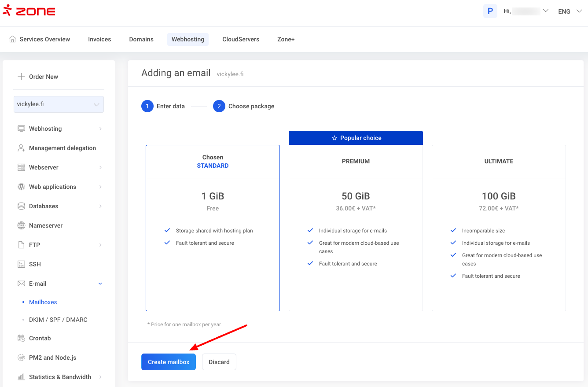Click the Management delegation person icon

click(x=21, y=148)
